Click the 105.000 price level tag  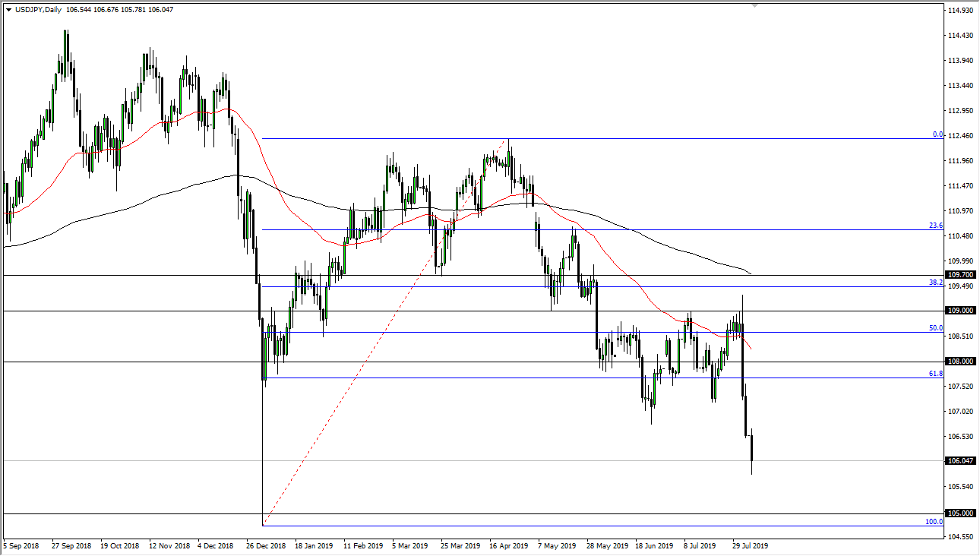tap(959, 511)
